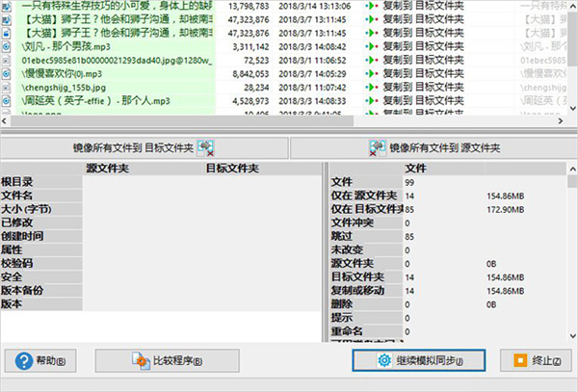Select file name 一只有特殊生存技巧的小可爱
This screenshot has height=392, width=578.
coord(117,6)
